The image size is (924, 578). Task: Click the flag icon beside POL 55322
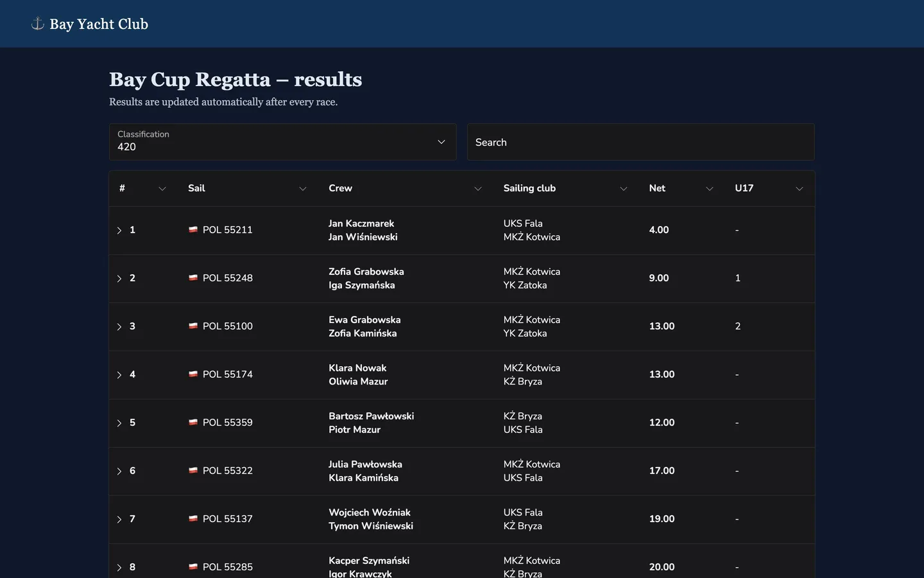point(193,470)
